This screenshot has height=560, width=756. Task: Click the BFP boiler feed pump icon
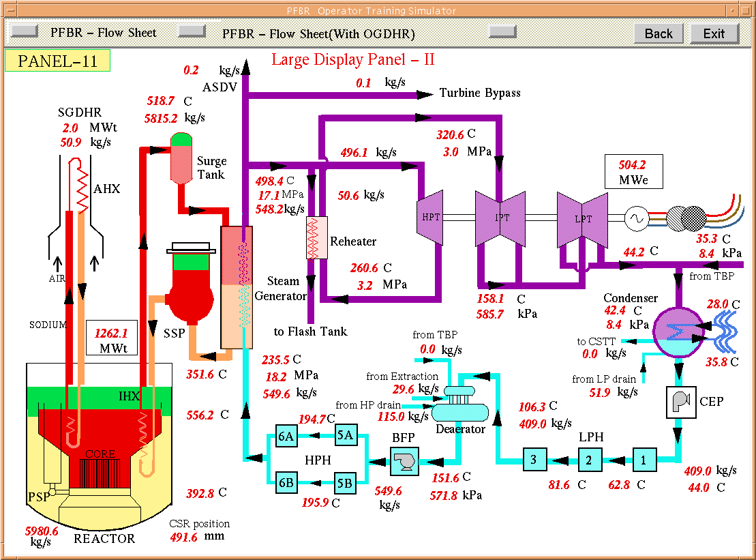[x=405, y=462]
